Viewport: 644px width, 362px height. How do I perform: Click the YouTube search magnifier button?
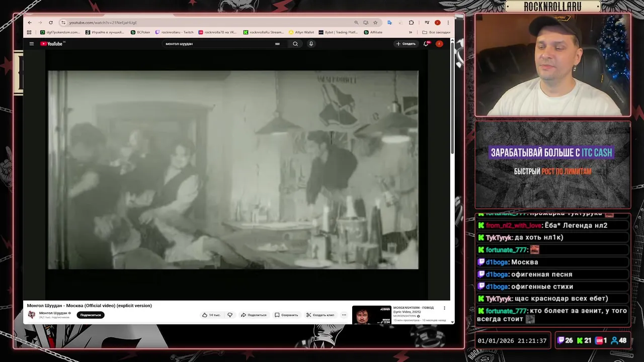[x=295, y=44]
